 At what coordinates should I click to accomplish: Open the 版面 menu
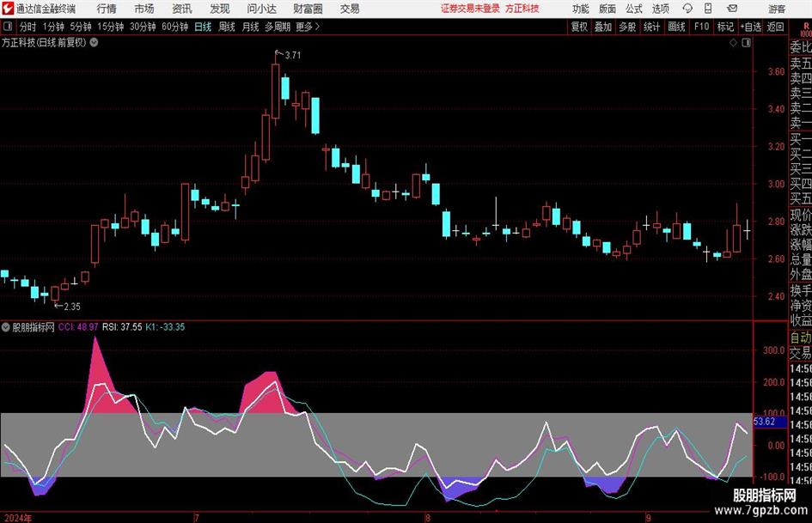607,9
